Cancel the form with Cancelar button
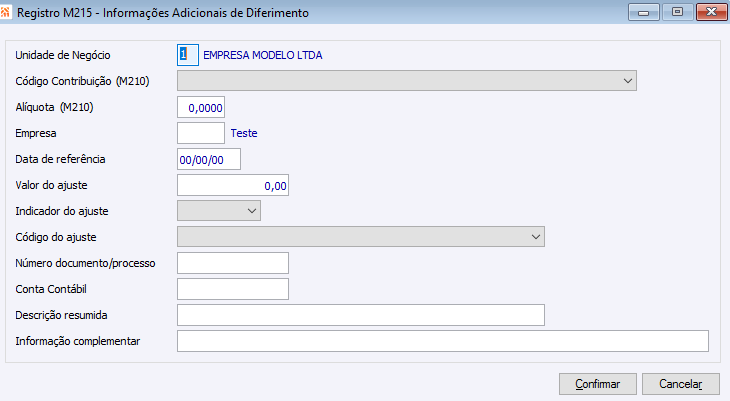Viewport: 730px width, 401px height. point(681,384)
